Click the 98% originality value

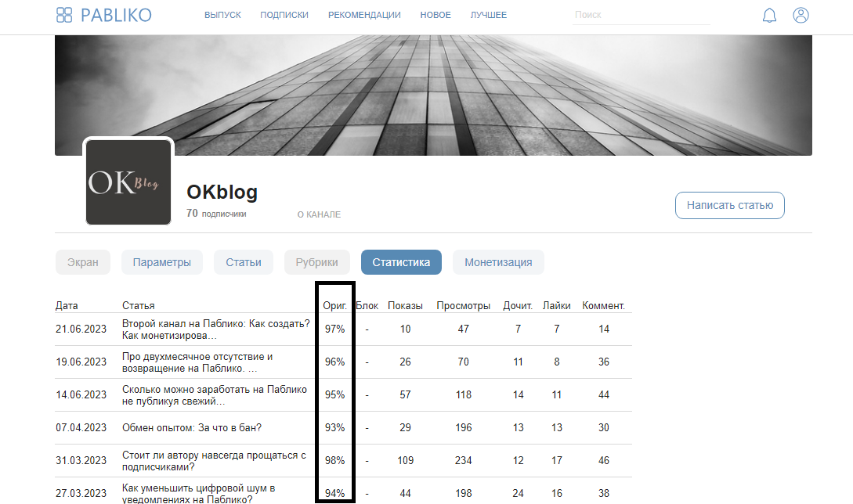point(334,461)
